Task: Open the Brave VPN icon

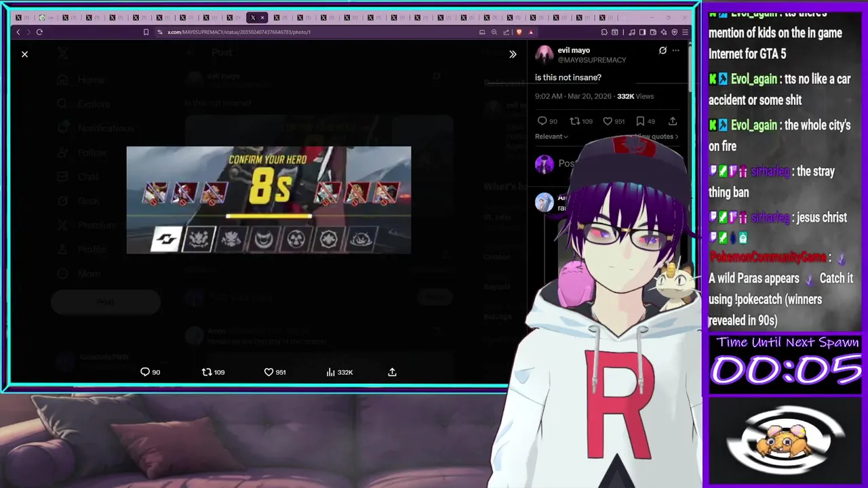Action: [x=675, y=32]
